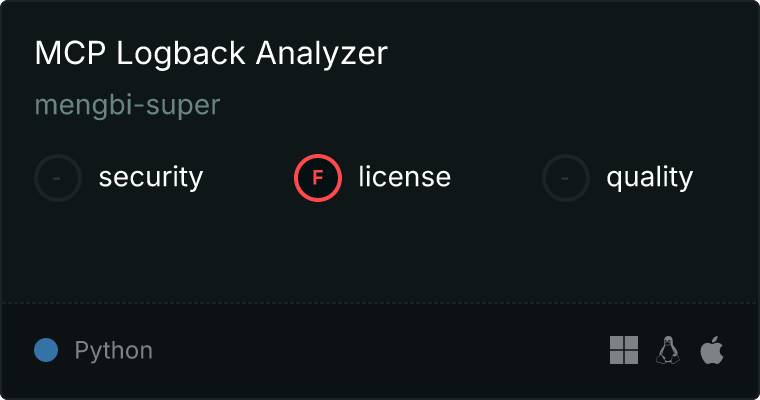Click the red F license grade badge
This screenshot has width=760, height=400.
coord(318,178)
